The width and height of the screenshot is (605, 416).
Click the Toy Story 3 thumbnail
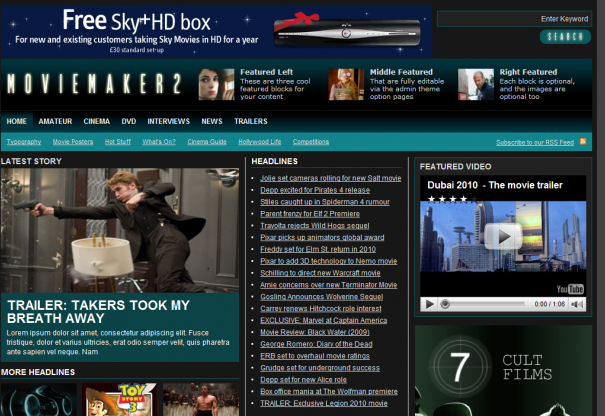pyautogui.click(x=120, y=399)
